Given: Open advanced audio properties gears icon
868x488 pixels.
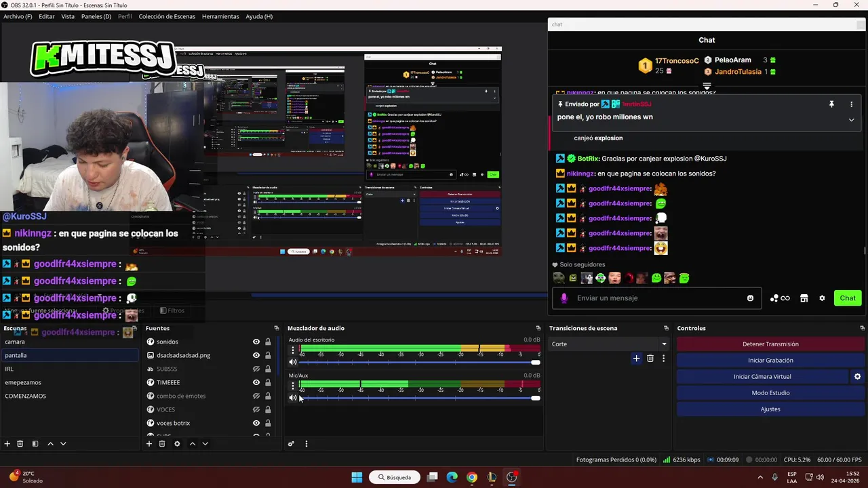Looking at the screenshot, I should pyautogui.click(x=291, y=444).
